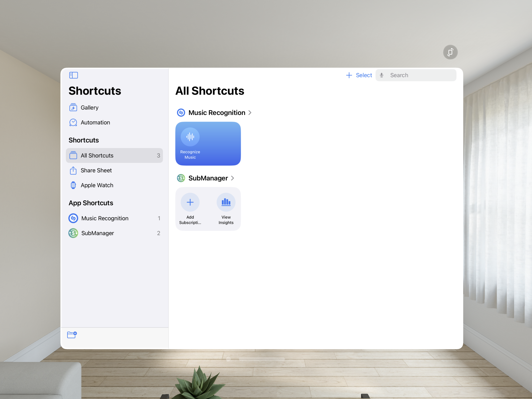Tap the microphone dictation icon in search
The width and height of the screenshot is (532, 399).
coord(382,75)
